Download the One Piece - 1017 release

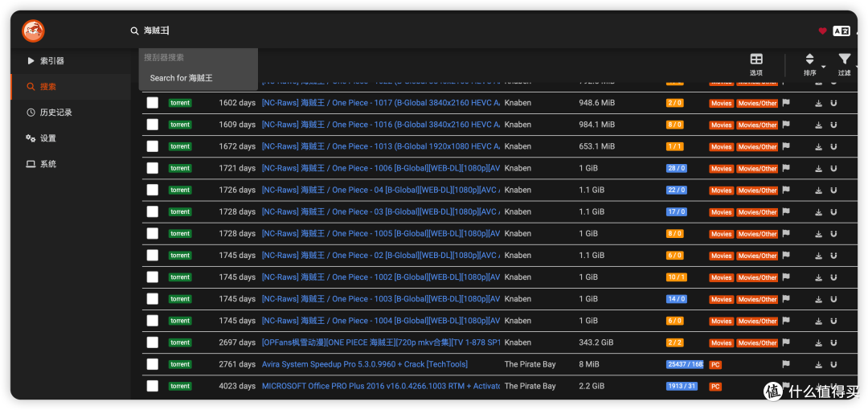pyautogui.click(x=819, y=103)
